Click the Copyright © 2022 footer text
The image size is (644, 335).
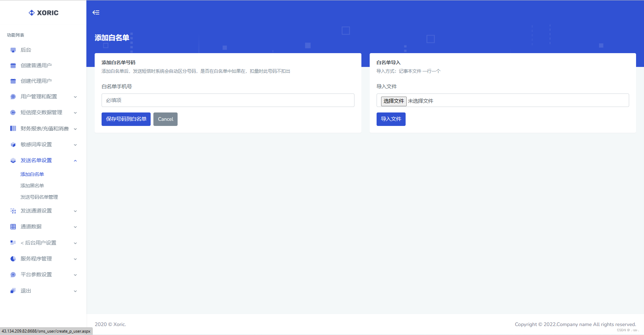(575, 324)
